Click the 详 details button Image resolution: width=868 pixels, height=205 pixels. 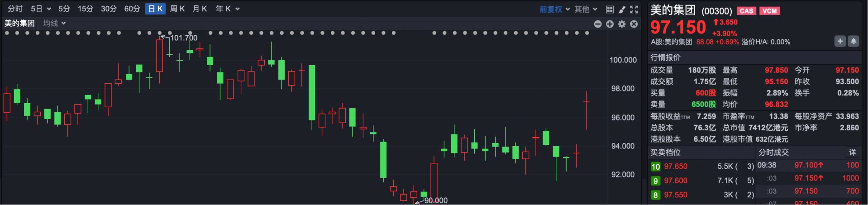coord(852,153)
